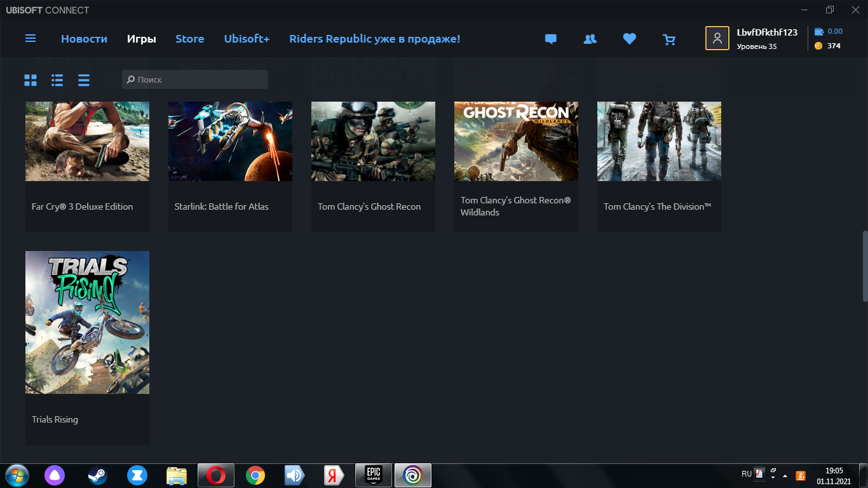
Task: Click Tom Clancy's Ghost Recon title text
Action: [x=369, y=207]
